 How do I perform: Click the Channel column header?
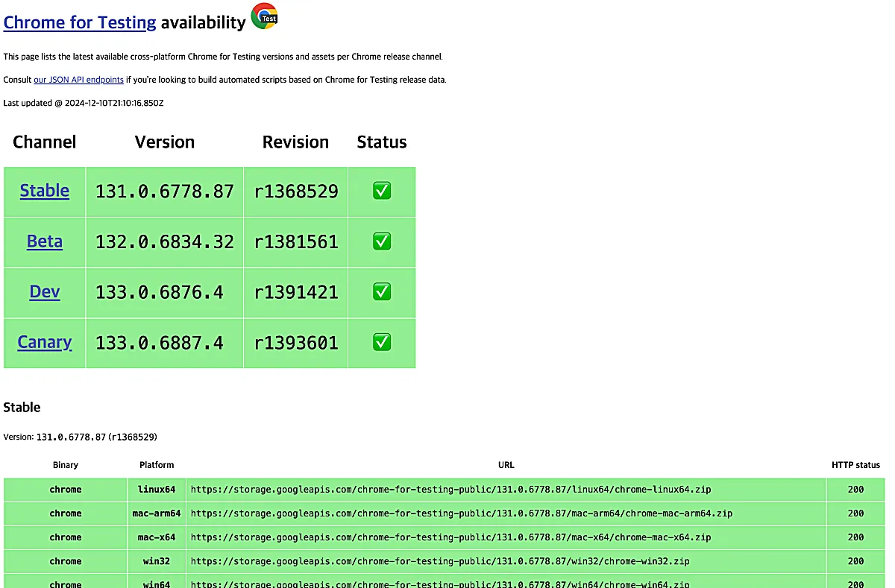point(45,142)
